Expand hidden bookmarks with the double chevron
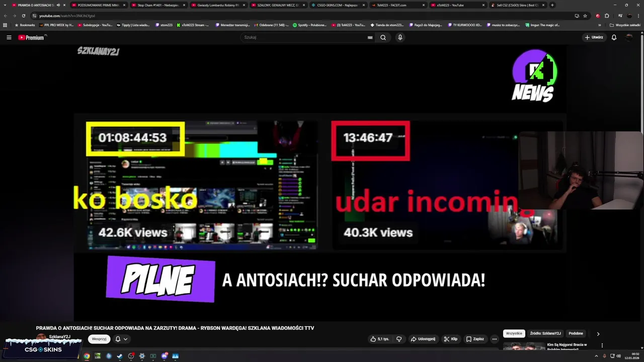This screenshot has width=644, height=362. tap(599, 25)
